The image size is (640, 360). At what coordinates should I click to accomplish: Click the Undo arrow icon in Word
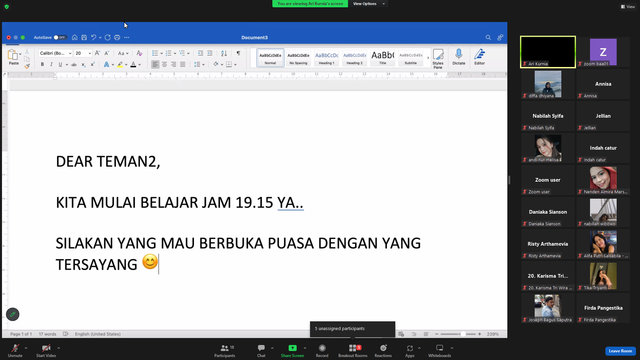93,38
